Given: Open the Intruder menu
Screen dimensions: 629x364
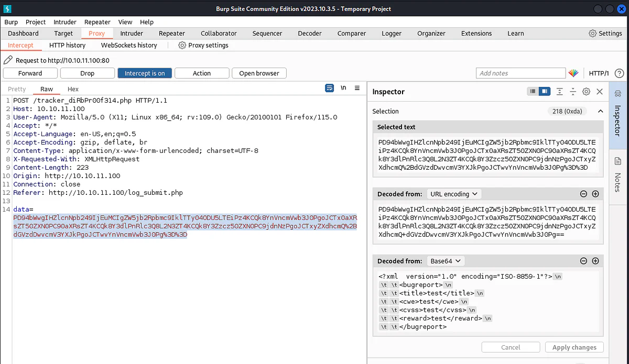Looking at the screenshot, I should 65,22.
